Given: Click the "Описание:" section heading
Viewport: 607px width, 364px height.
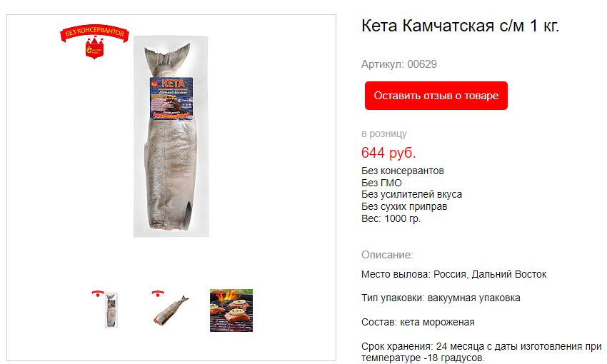Looking at the screenshot, I should tap(387, 255).
